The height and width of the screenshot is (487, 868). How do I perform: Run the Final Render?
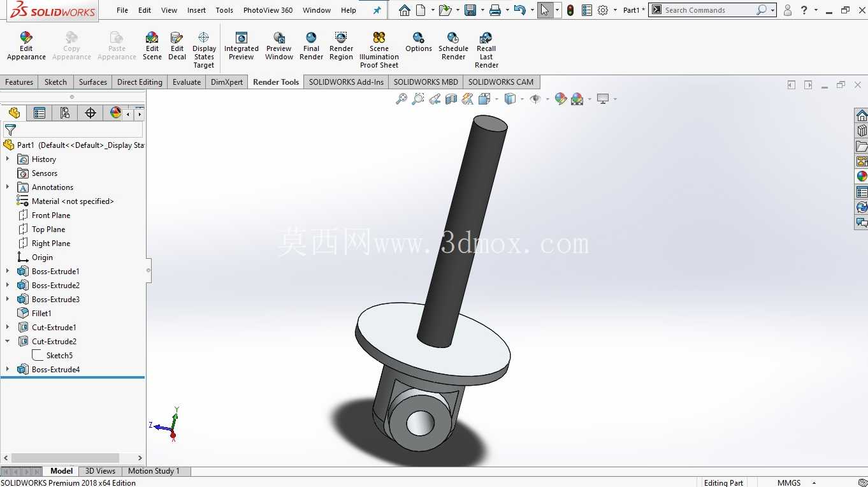coord(311,47)
